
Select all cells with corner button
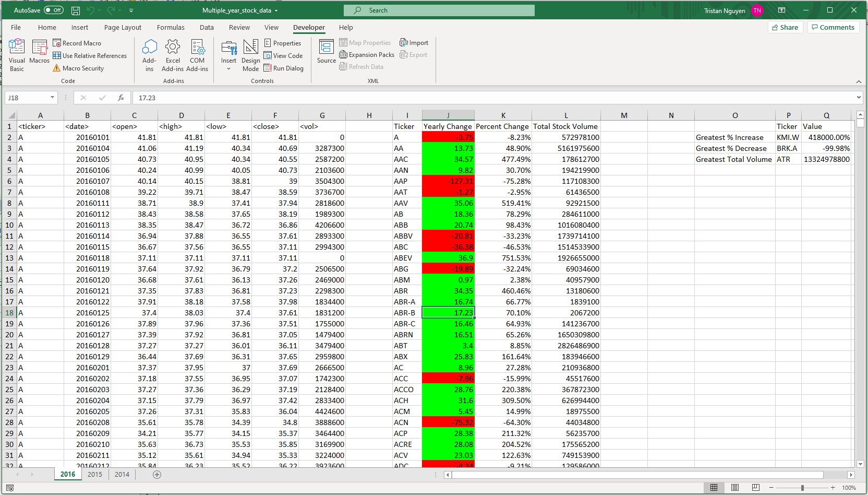(10, 115)
